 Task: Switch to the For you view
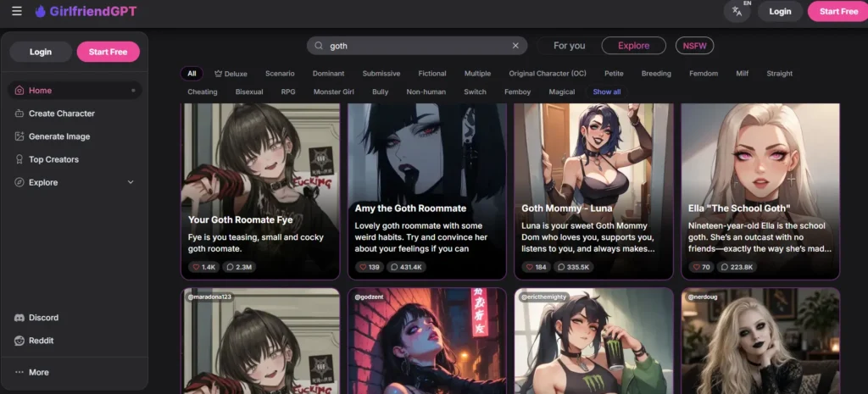point(569,46)
